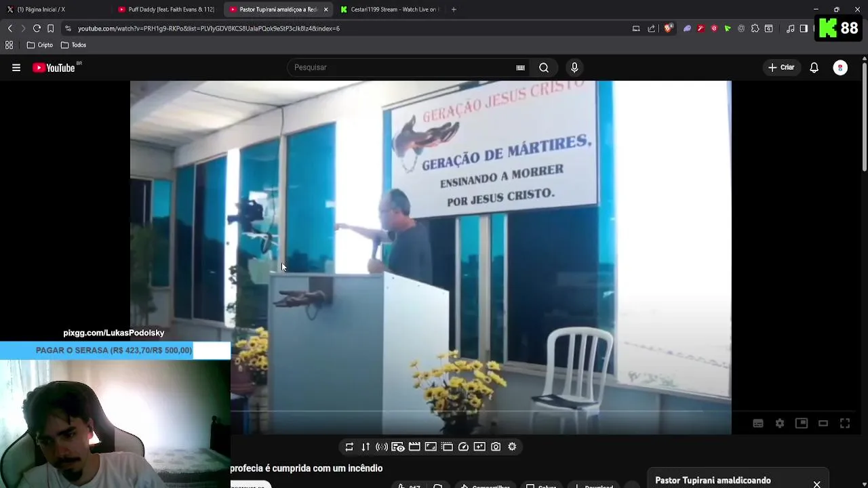Screen dimensions: 868x488
Task: Click the playback speed gauge icon
Action: tap(463, 447)
